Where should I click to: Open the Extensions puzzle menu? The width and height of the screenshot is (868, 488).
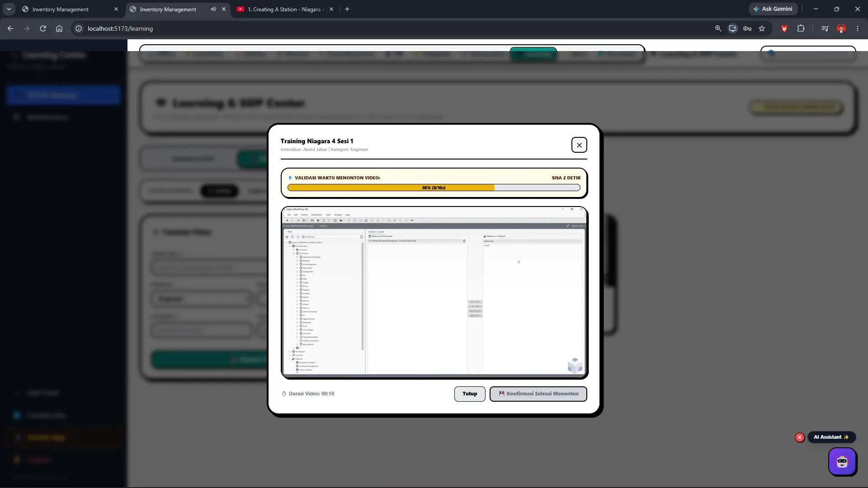(801, 28)
